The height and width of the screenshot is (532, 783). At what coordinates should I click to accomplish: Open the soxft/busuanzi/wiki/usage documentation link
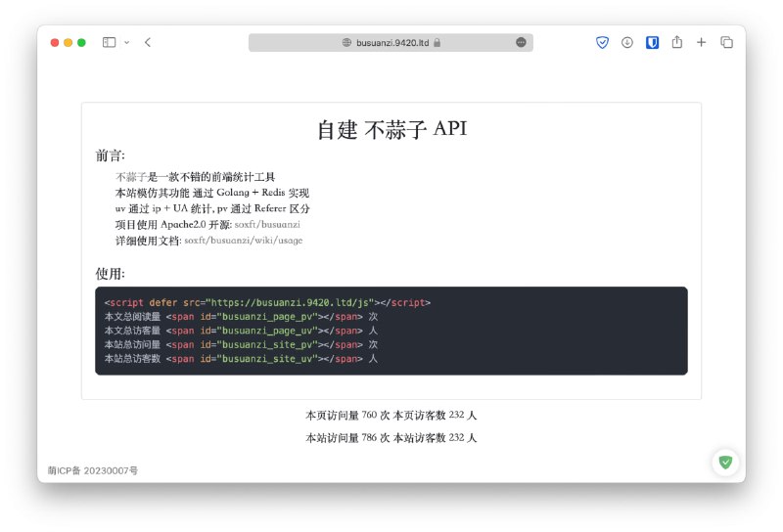click(x=243, y=240)
